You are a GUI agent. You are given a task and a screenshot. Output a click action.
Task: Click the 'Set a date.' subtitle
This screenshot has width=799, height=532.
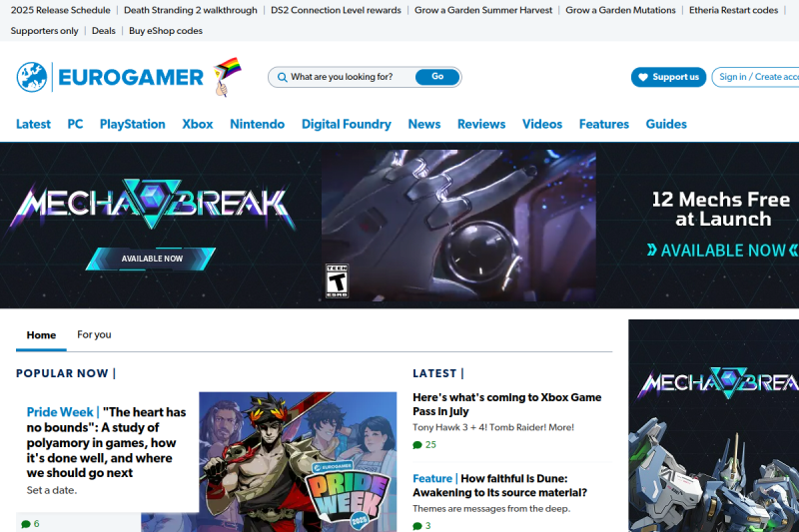pyautogui.click(x=52, y=490)
